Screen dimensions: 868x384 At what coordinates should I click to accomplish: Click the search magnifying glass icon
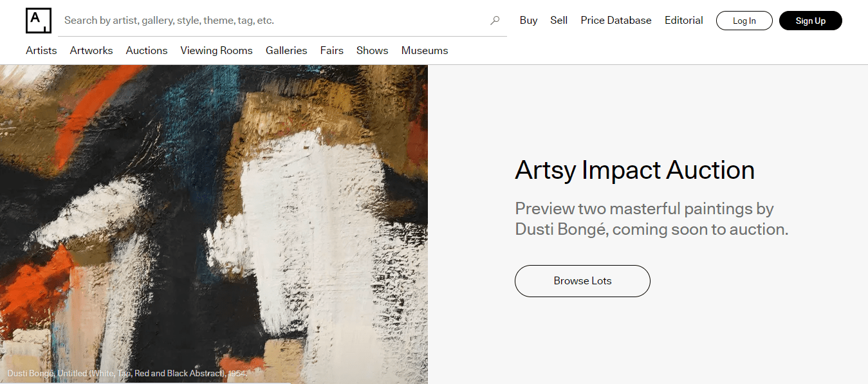(x=495, y=21)
